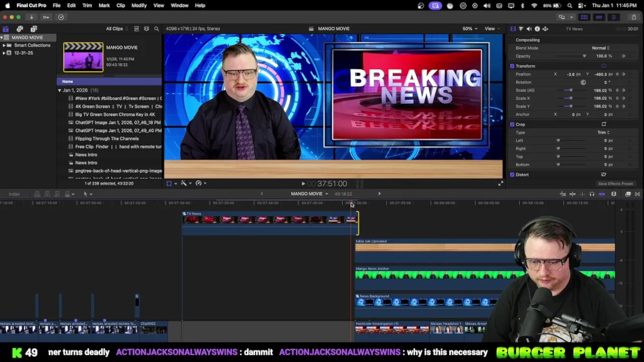Image resolution: width=644 pixels, height=362 pixels.
Task: Open the 50% zoom level dropdown
Action: click(470, 29)
